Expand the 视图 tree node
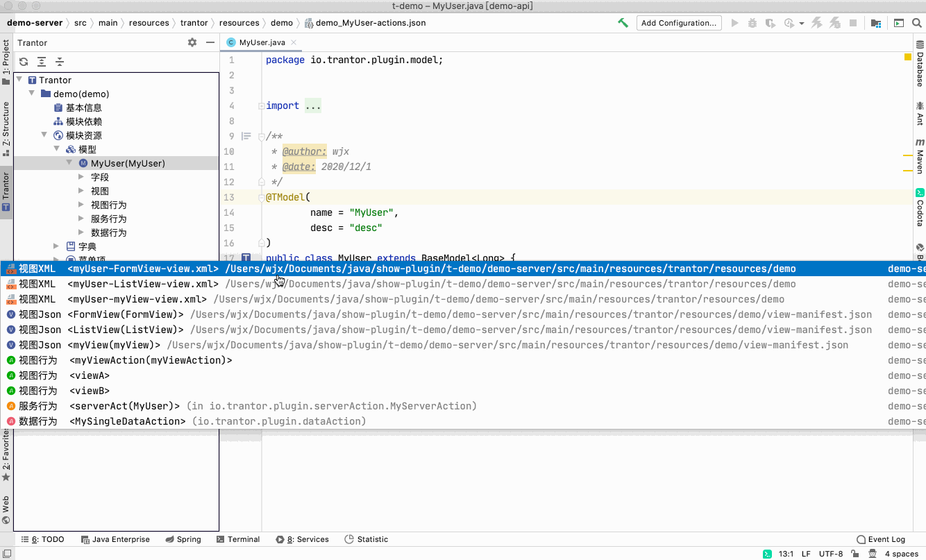This screenshot has height=560, width=926. (x=82, y=191)
